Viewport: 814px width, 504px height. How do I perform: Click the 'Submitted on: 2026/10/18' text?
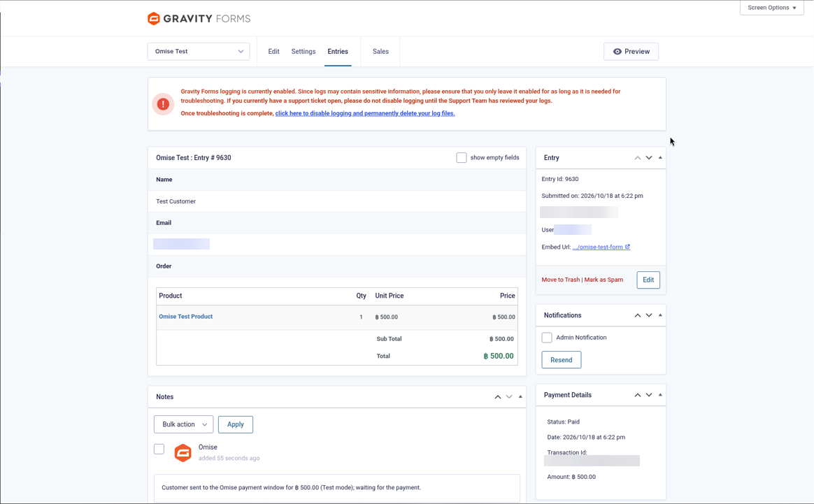tap(592, 196)
